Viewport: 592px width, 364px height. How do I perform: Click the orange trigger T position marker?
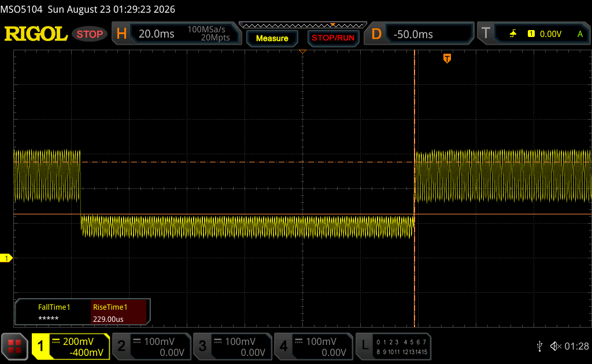point(447,58)
